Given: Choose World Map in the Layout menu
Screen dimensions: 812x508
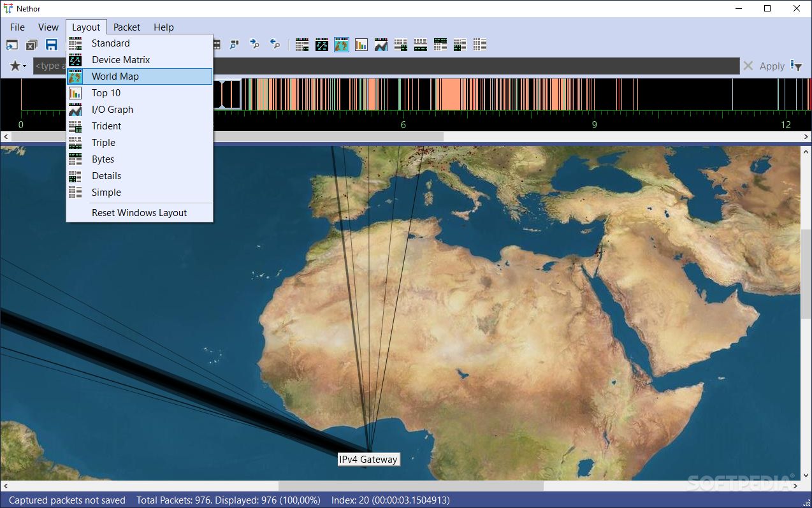Looking at the screenshot, I should coord(140,76).
